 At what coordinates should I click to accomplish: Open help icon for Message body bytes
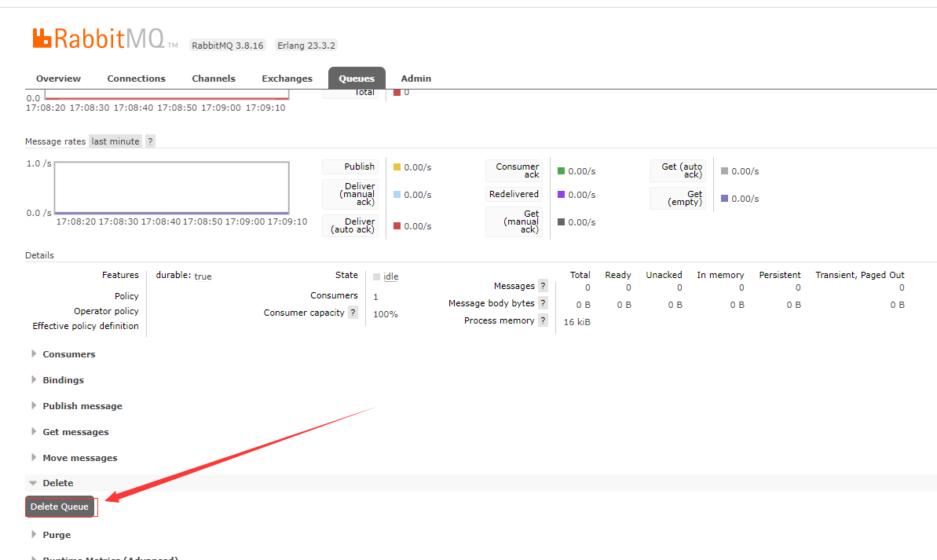click(543, 303)
